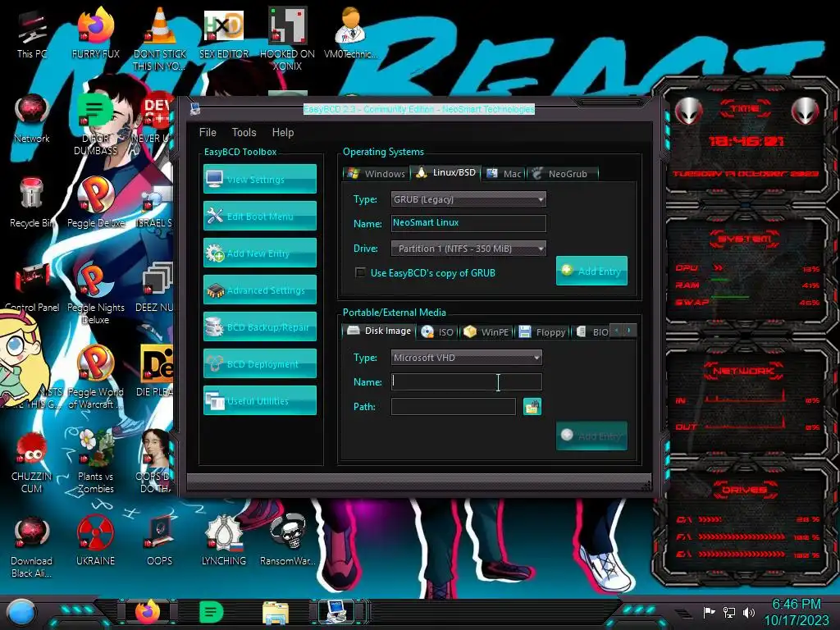Click the EasyBCD title bar icon
The height and width of the screenshot is (630, 840).
click(x=195, y=109)
